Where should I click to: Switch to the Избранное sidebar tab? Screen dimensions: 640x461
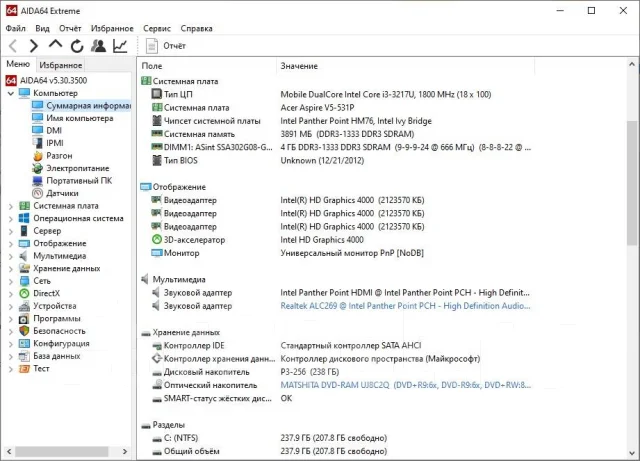tap(60, 65)
